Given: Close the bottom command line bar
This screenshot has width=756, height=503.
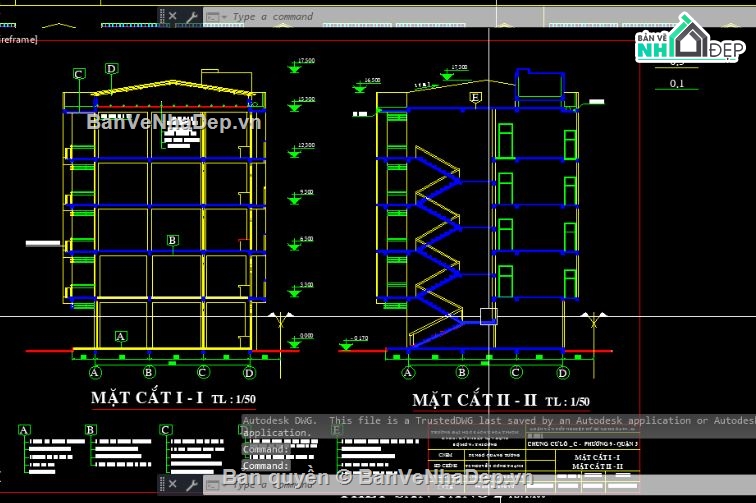Looking at the screenshot, I should click(172, 484).
